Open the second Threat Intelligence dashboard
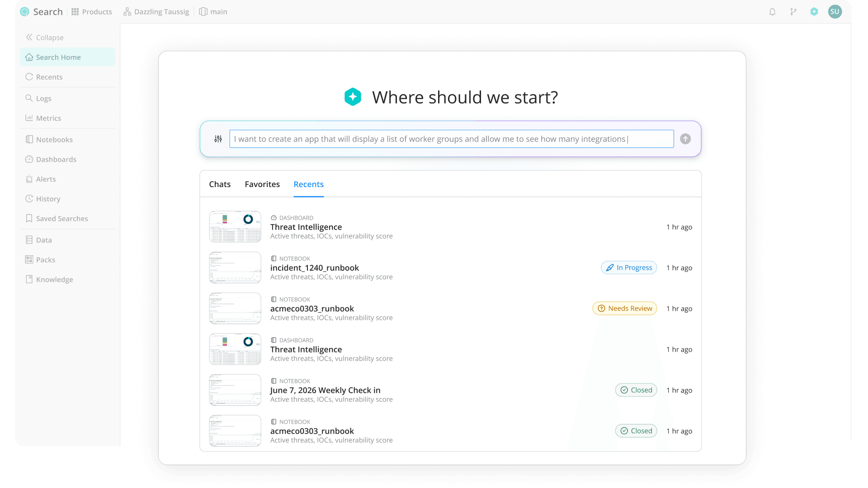Screen dimensions: 868x488 306,349
